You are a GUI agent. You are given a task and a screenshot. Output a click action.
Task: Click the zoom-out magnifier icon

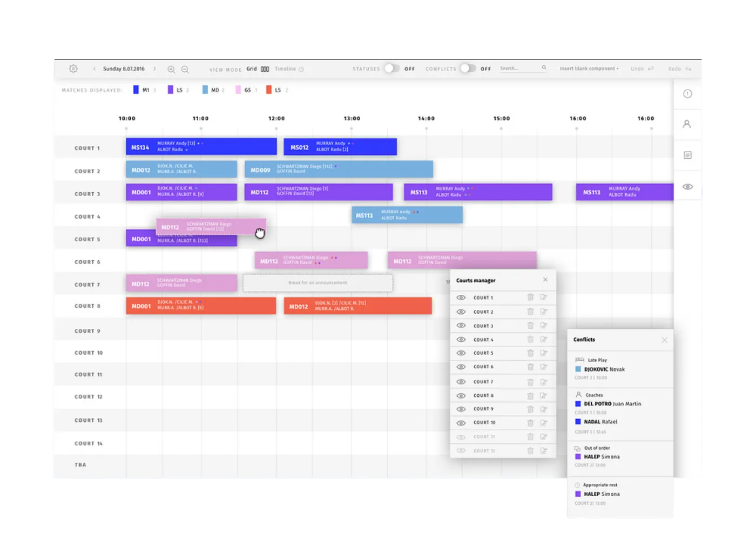click(x=185, y=69)
